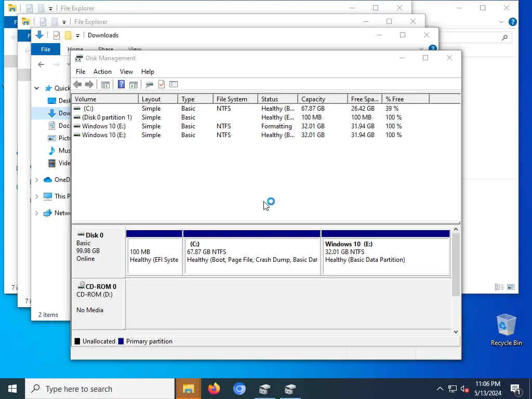Open the View menu in Disk Management
532x399 pixels.
[x=126, y=72]
